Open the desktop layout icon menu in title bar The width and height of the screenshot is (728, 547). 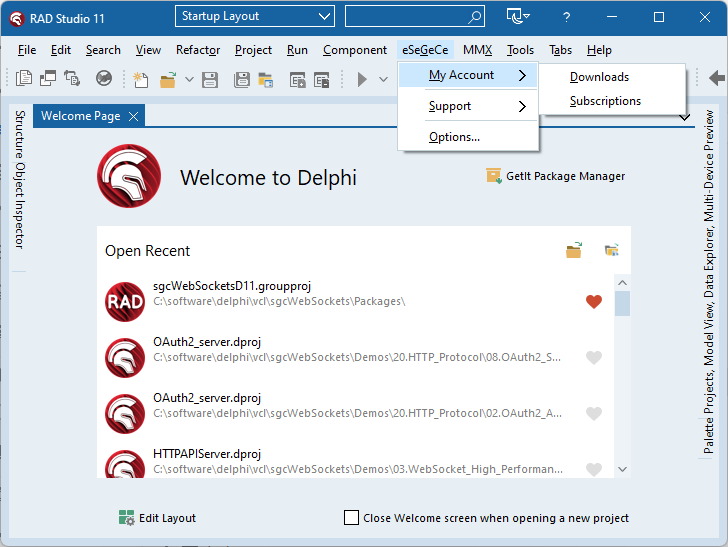[518, 16]
